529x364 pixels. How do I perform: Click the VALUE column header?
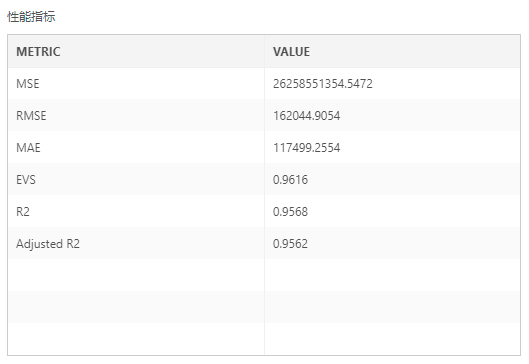[x=291, y=52]
